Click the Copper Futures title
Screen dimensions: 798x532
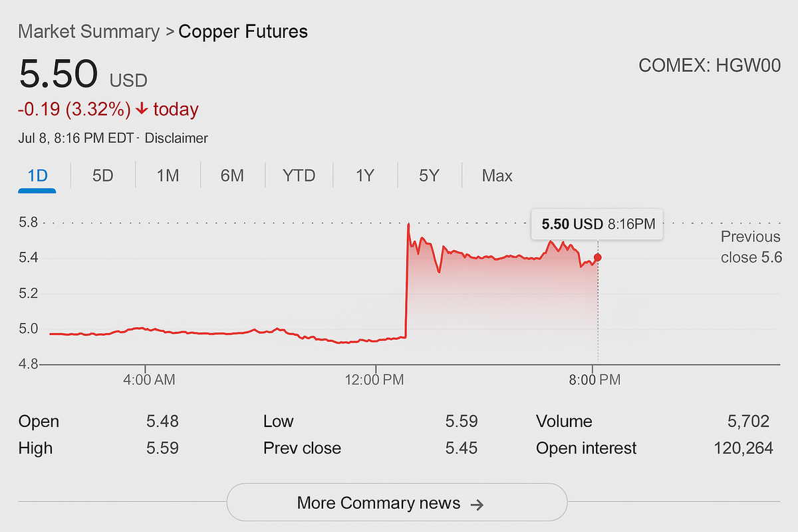point(243,31)
